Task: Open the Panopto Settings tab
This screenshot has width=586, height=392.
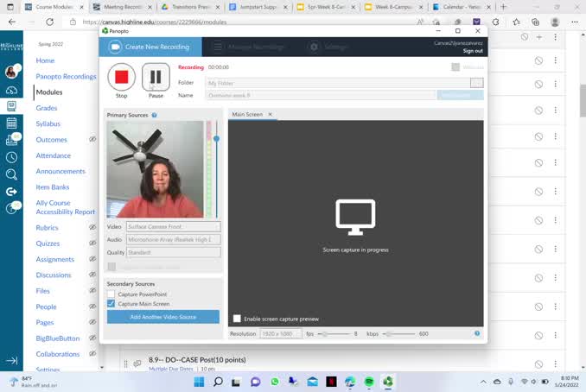Action: click(329, 47)
